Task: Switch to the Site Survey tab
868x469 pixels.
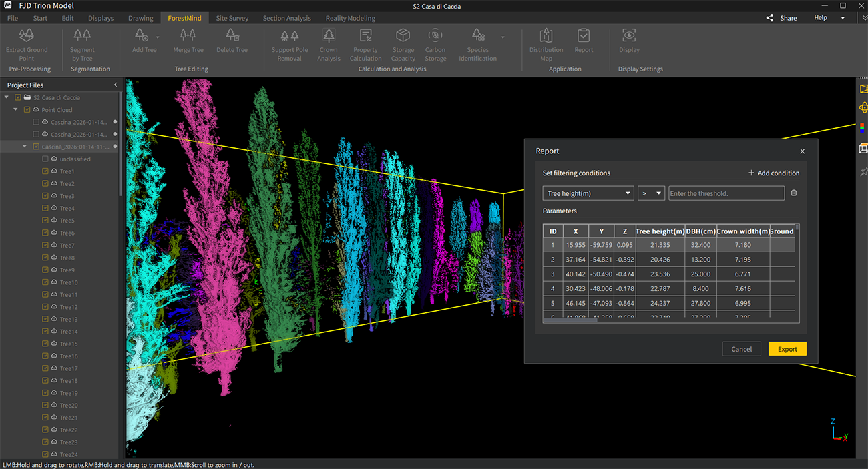Action: pos(232,18)
